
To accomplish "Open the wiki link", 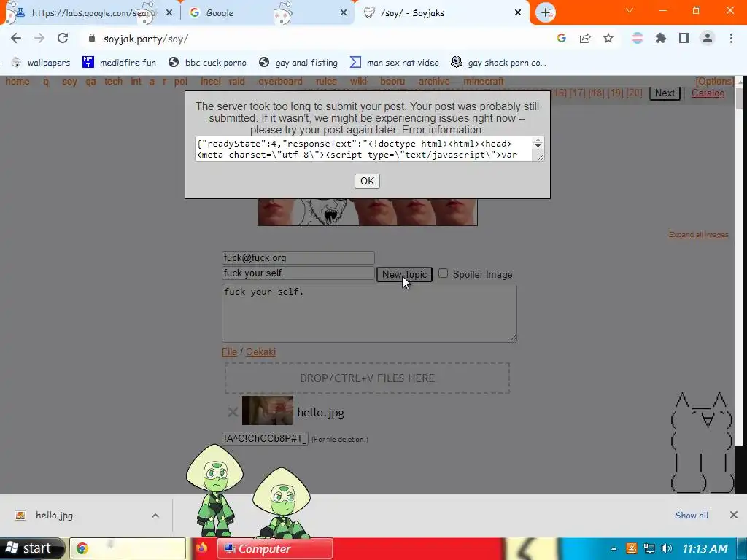I will [358, 82].
